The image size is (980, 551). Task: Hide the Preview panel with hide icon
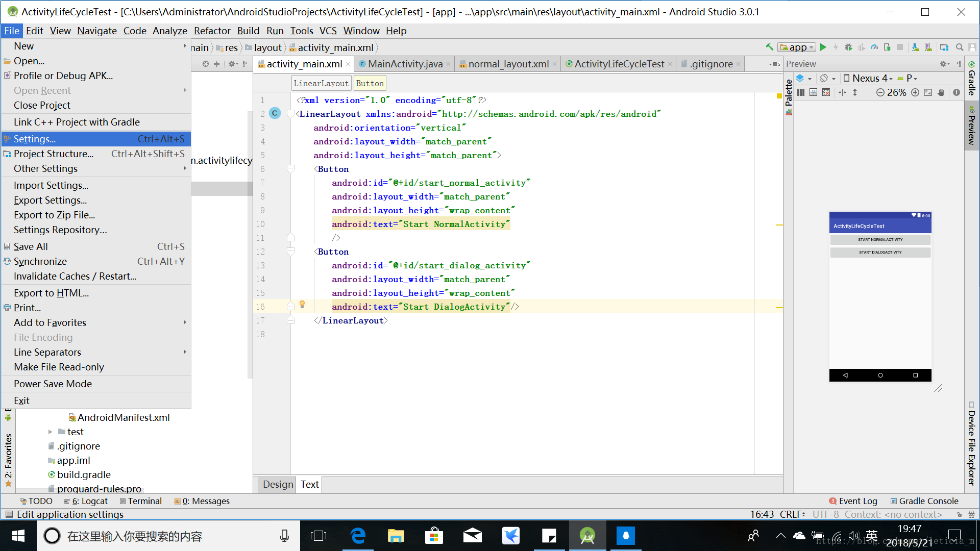pyautogui.click(x=958, y=64)
